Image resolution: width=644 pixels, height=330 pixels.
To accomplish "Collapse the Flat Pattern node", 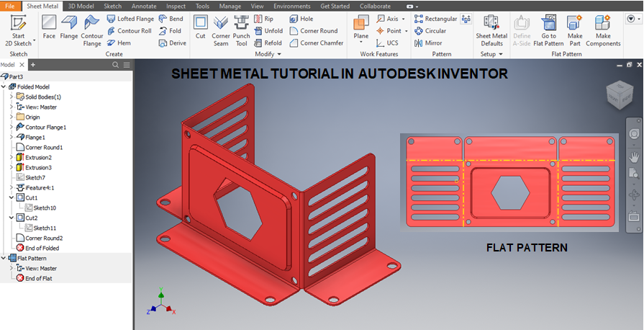I will pos(4,258).
